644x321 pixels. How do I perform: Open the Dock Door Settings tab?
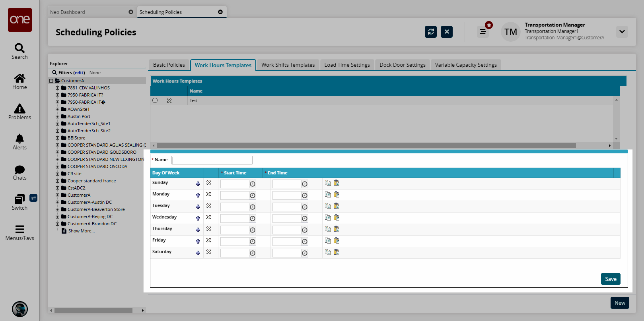[x=402, y=65]
